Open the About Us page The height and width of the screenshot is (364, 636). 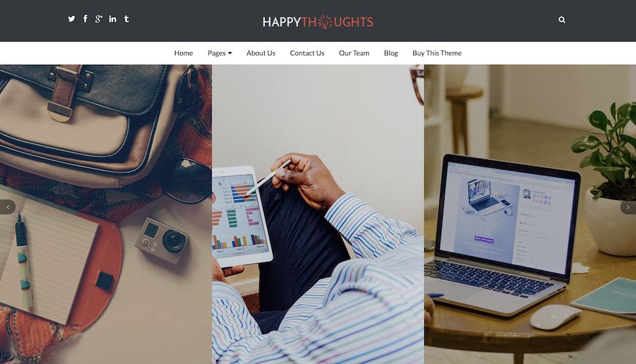point(261,53)
